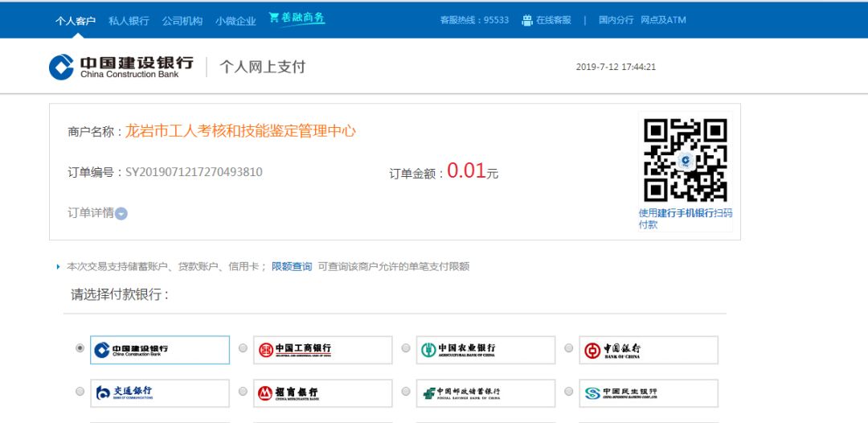Click the order number SY2019071217270493810
The width and height of the screenshot is (868, 423).
pos(194,172)
